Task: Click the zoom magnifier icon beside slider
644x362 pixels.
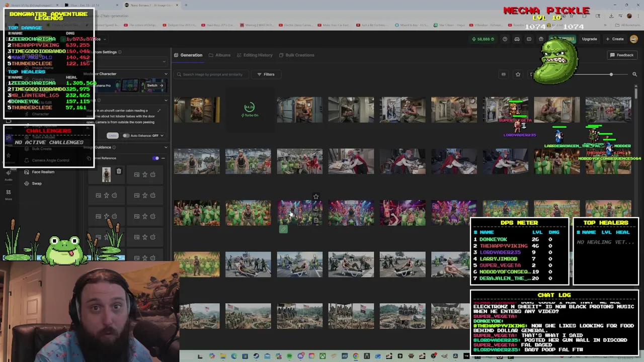Action: (x=634, y=74)
